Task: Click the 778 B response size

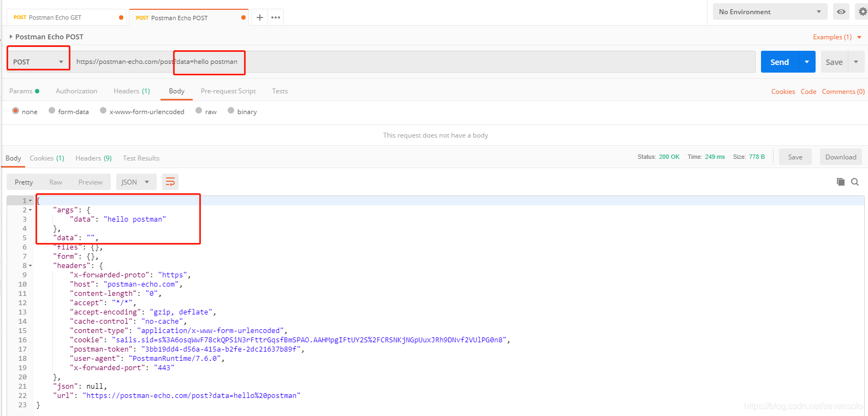Action: click(757, 157)
